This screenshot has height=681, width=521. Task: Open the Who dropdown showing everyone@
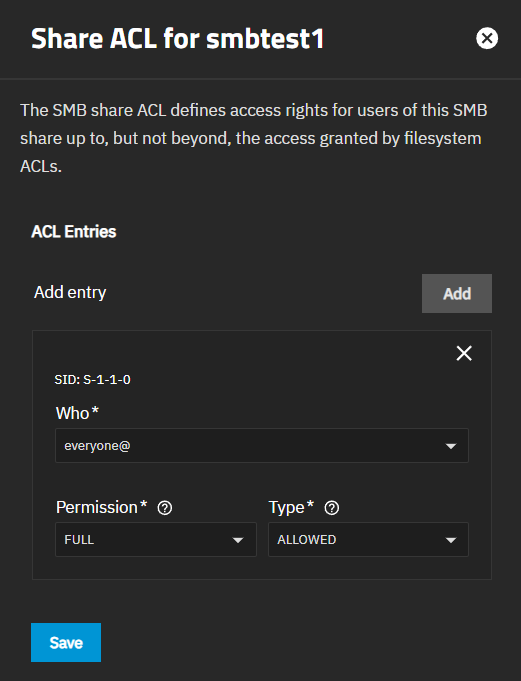[262, 446]
